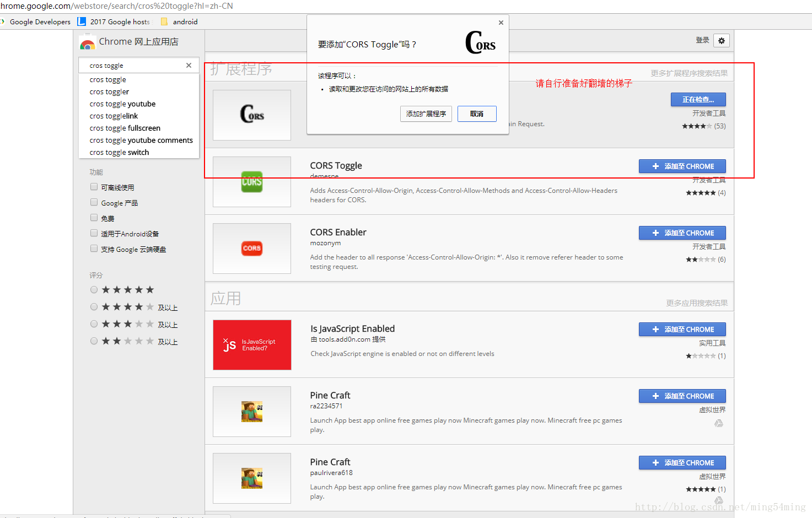Click the browser address bar URL
812x518 pixels.
[117, 6]
